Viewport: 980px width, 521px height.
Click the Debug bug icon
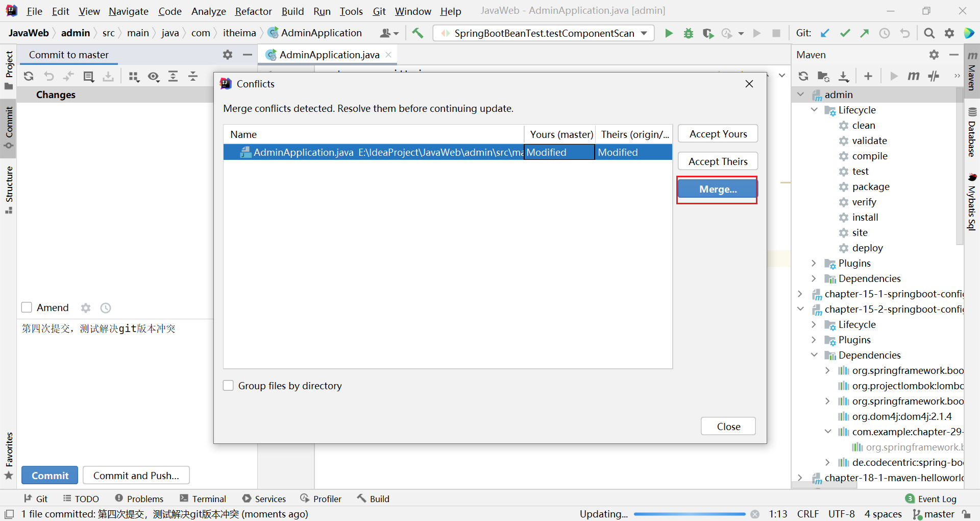coord(689,33)
